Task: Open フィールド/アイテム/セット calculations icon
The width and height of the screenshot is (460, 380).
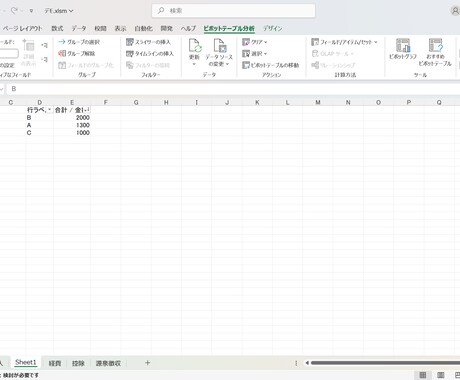Action: point(315,42)
